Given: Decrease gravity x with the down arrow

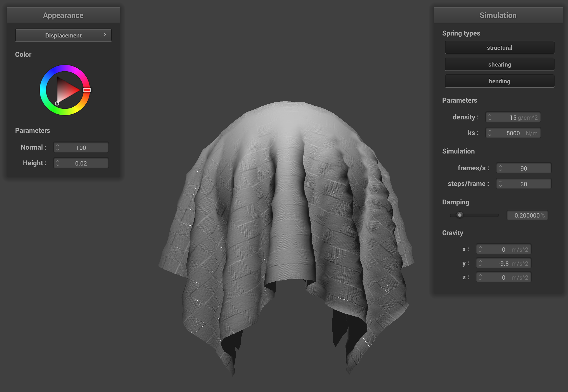Looking at the screenshot, I should pyautogui.click(x=480, y=251).
